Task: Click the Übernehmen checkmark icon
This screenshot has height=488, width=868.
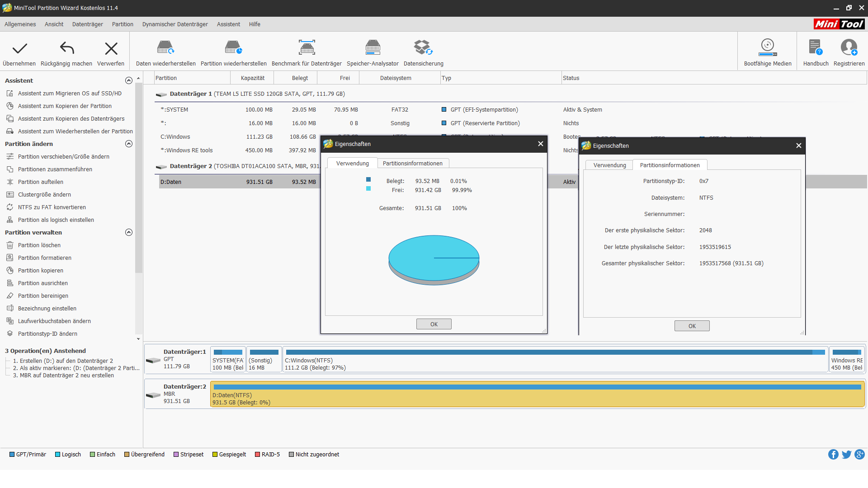Action: pos(19,48)
